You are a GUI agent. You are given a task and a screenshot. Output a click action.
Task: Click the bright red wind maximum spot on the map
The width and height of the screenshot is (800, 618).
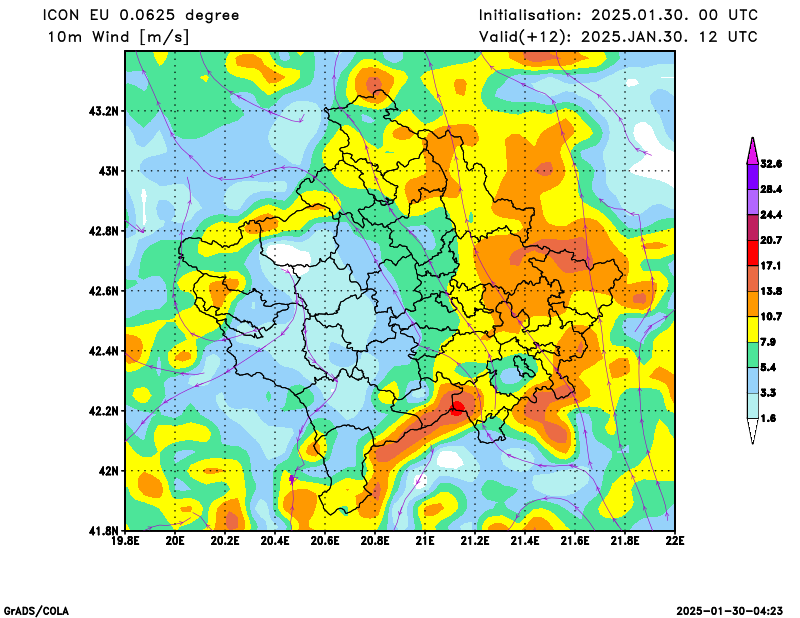coord(457,408)
